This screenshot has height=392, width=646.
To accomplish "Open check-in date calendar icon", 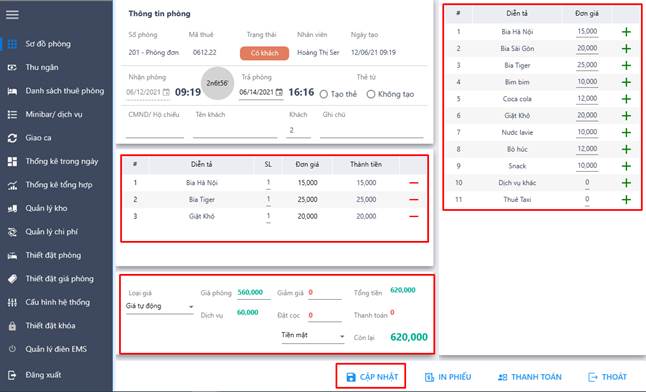I will [x=166, y=92].
